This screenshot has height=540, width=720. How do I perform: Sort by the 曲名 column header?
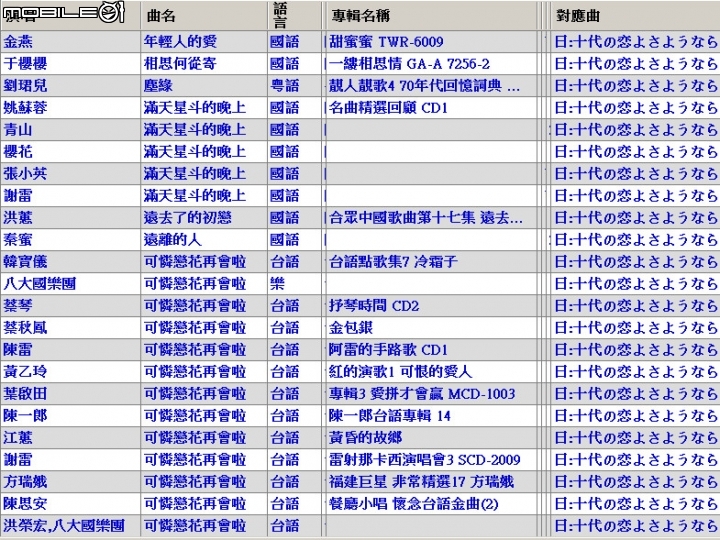(x=204, y=16)
